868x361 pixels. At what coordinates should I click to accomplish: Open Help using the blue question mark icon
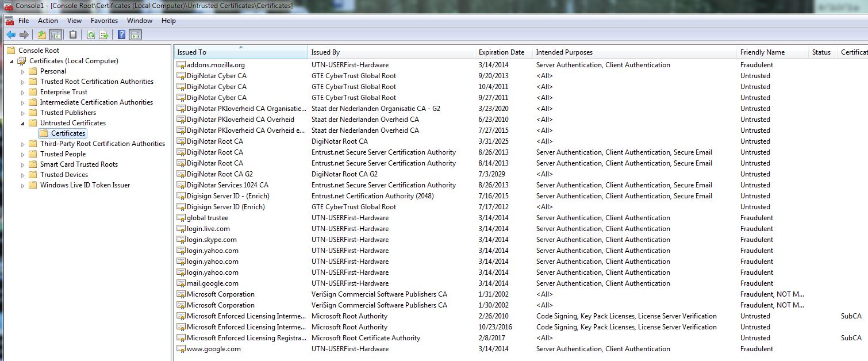coord(122,35)
